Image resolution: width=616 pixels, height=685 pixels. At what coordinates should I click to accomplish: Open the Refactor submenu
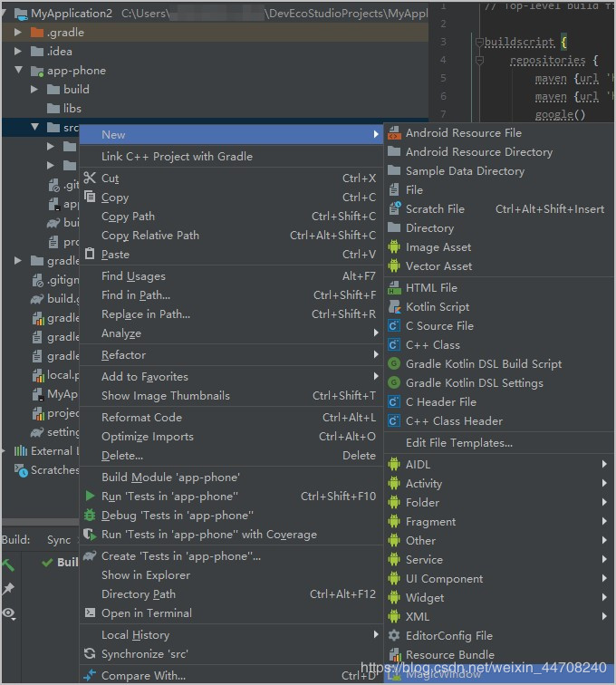(x=123, y=355)
